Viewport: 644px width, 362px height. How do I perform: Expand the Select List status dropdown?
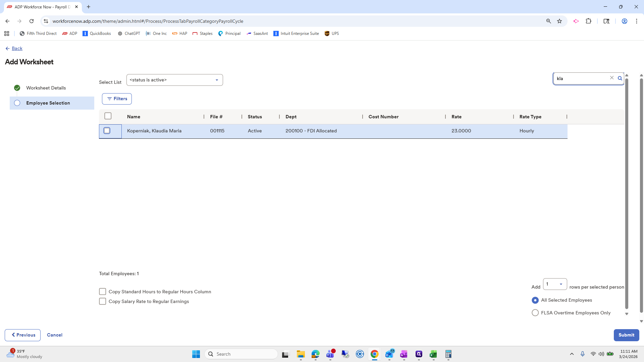point(174,80)
